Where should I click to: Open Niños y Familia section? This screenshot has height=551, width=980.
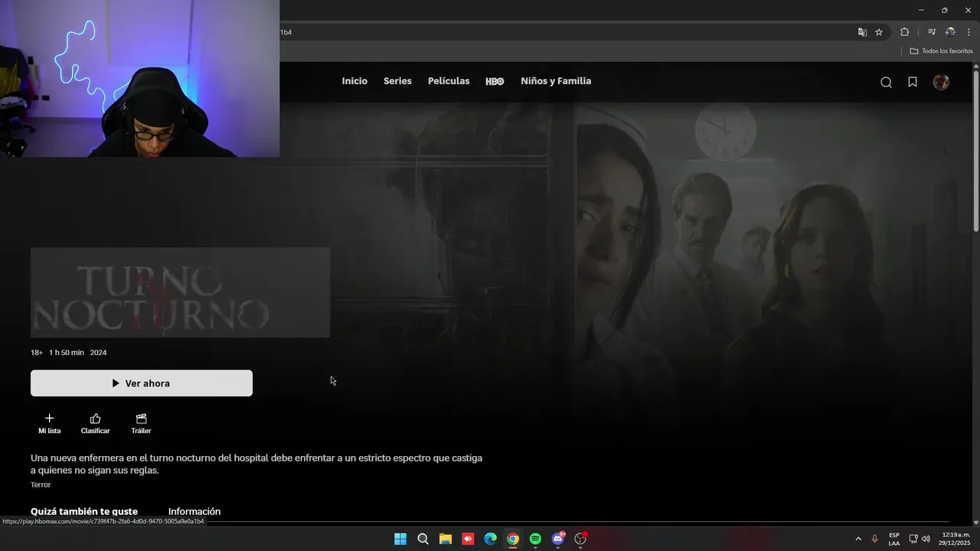tap(556, 81)
